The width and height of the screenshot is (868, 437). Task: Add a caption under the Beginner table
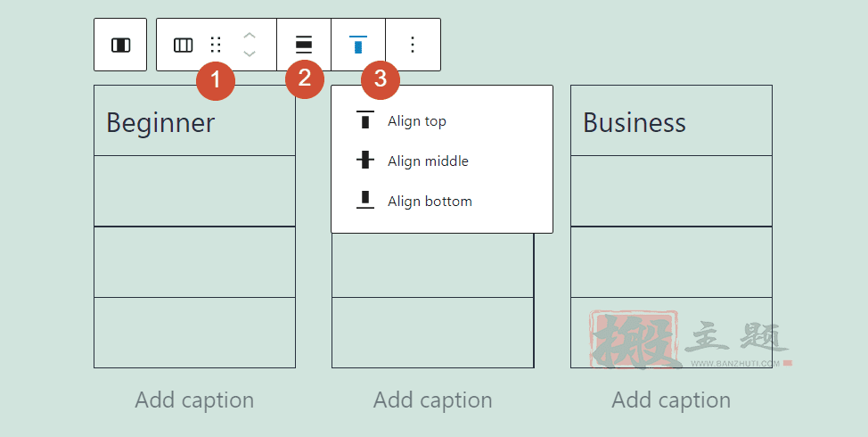[194, 400]
